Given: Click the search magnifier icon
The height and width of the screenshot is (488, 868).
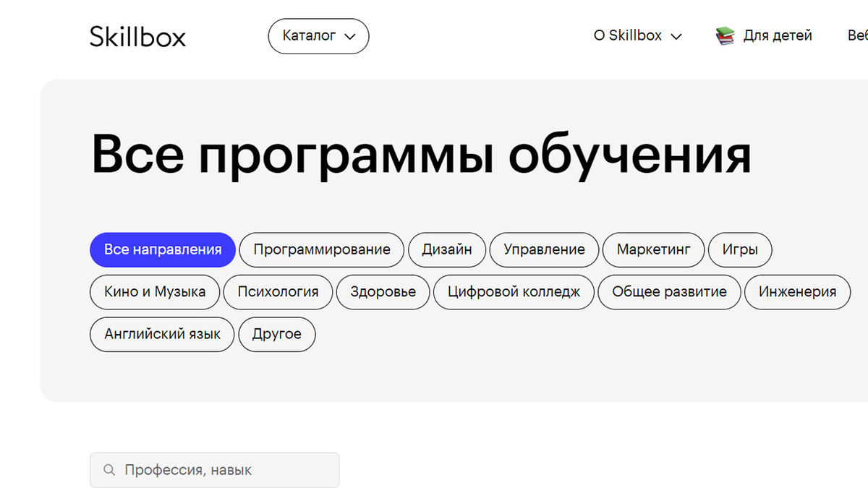Looking at the screenshot, I should point(109,470).
